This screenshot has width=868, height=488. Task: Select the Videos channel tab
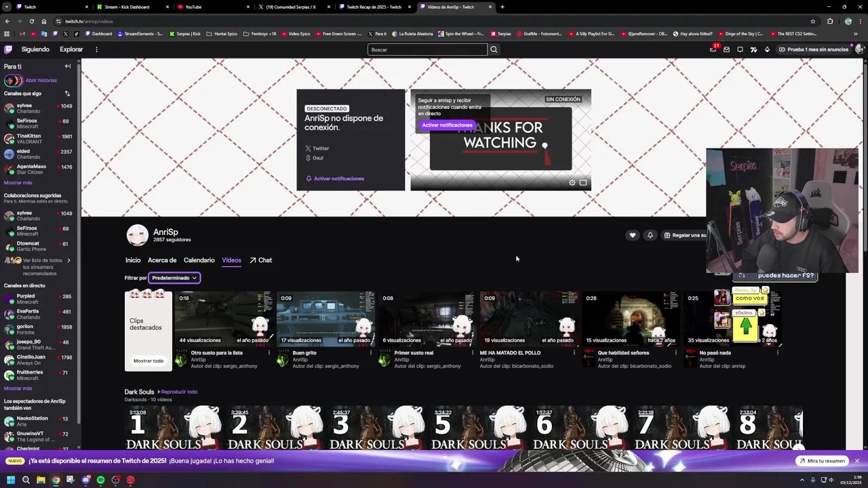(231, 260)
